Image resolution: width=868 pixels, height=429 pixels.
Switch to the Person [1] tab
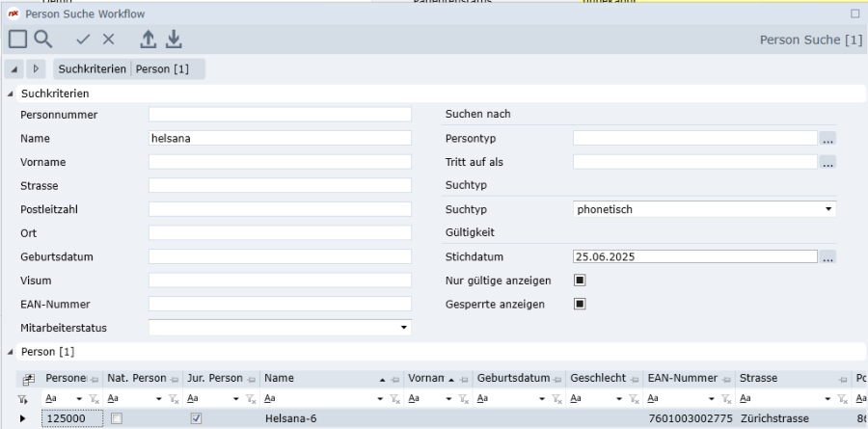(x=162, y=69)
